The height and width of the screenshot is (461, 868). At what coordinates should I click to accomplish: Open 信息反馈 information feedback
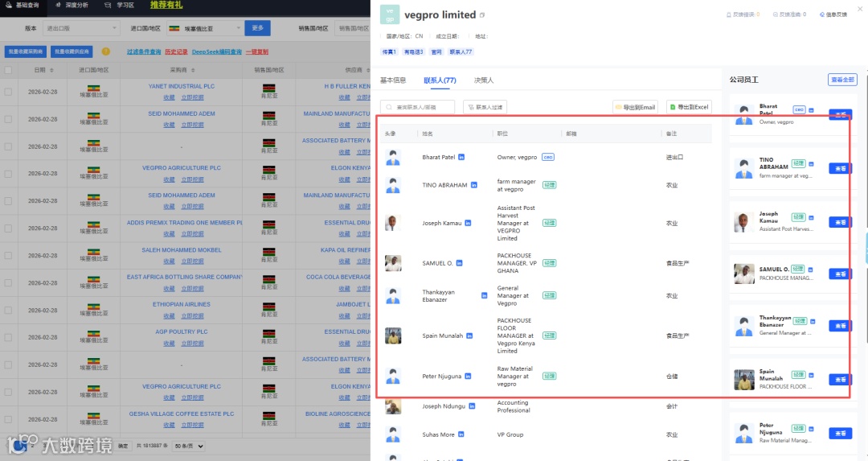(833, 14)
